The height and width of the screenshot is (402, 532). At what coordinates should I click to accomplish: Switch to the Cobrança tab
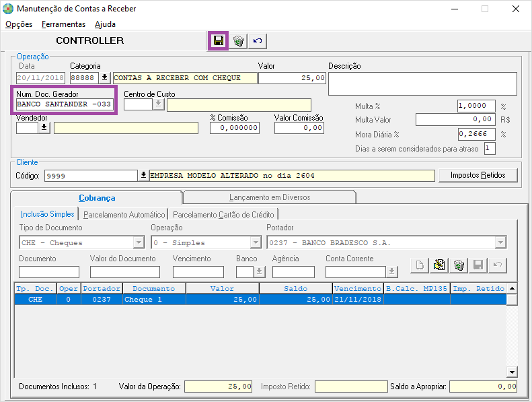[97, 197]
